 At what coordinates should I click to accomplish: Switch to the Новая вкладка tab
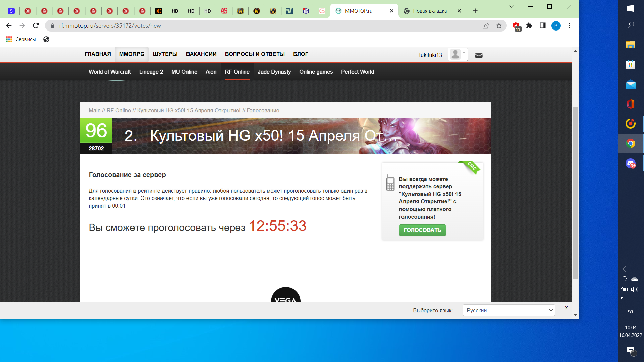tap(430, 11)
